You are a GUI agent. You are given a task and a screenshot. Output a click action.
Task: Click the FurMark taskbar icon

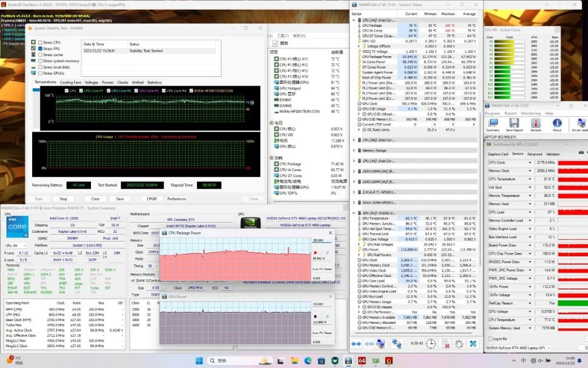click(x=389, y=361)
